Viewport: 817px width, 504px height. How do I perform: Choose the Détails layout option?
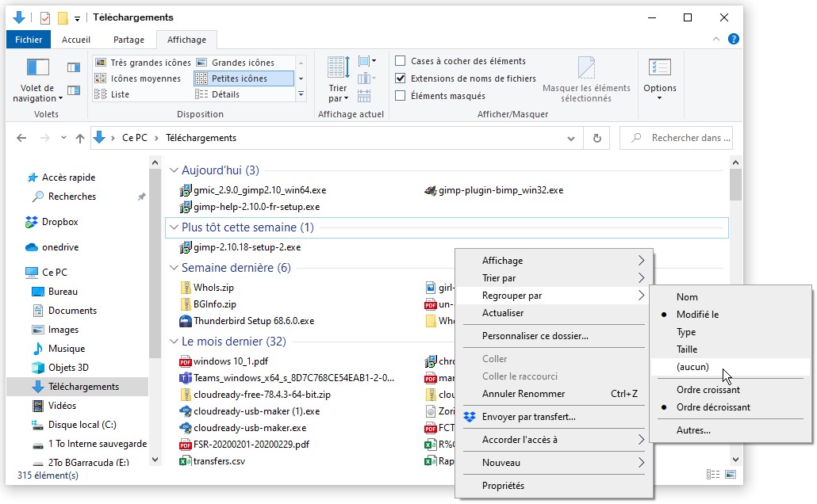pyautogui.click(x=225, y=94)
